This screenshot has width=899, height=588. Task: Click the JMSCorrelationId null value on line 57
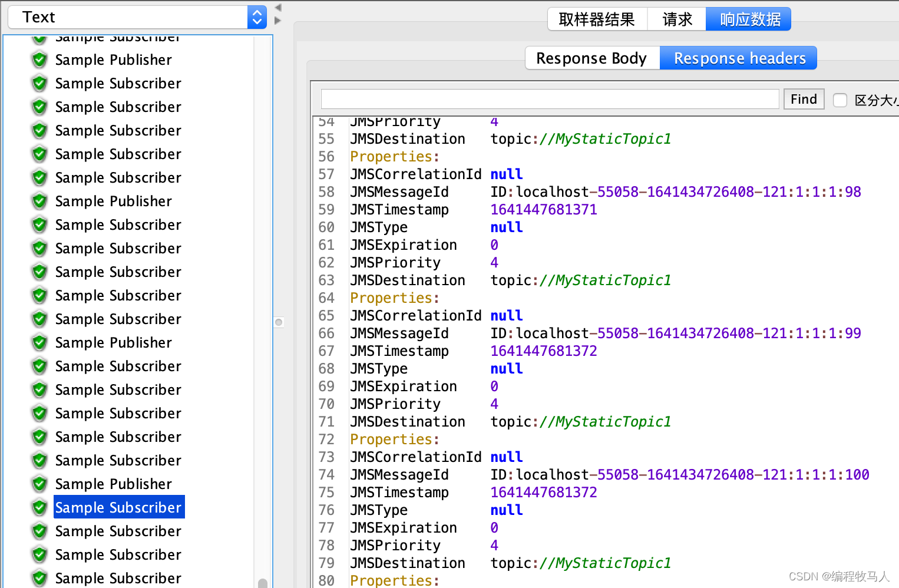[x=507, y=174]
